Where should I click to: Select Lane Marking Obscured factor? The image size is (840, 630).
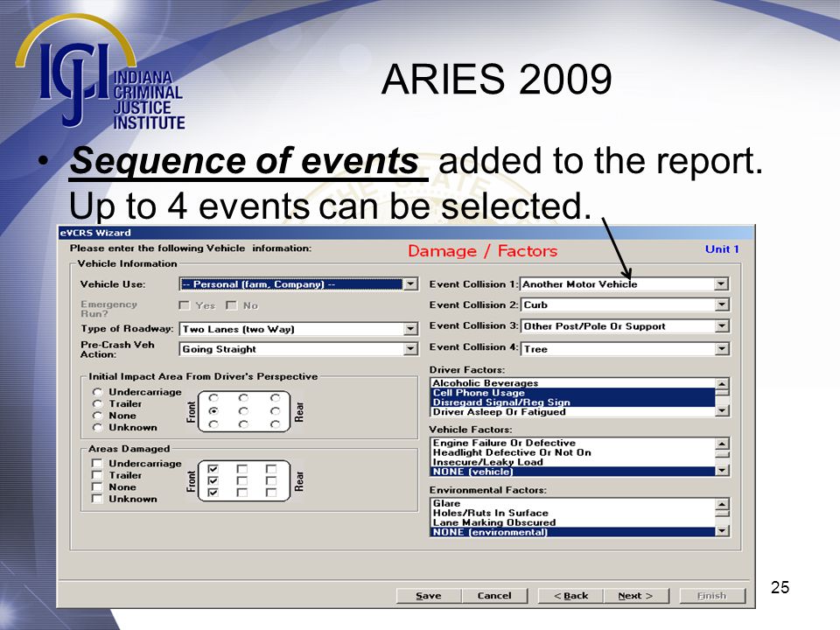572,523
